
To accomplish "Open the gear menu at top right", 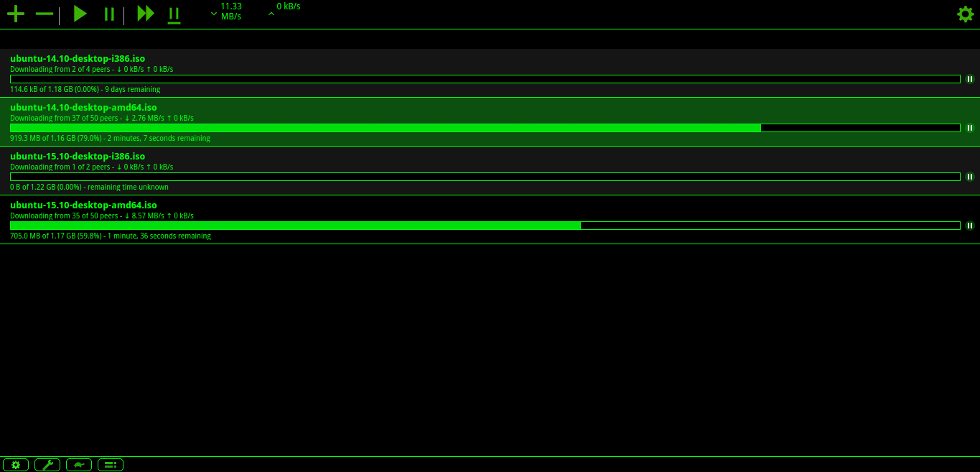I will [x=966, y=14].
